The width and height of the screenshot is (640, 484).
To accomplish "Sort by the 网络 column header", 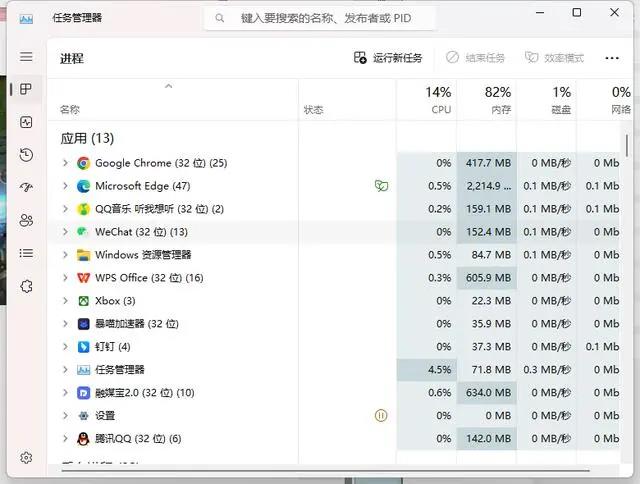I will [x=604, y=100].
